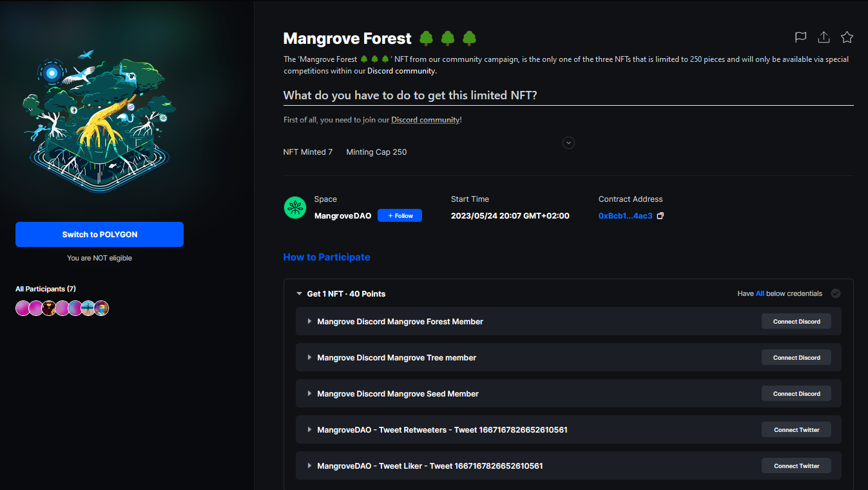Expand the Tweet Retweeters credential row
The width and height of the screenshot is (868, 490).
tap(309, 429)
